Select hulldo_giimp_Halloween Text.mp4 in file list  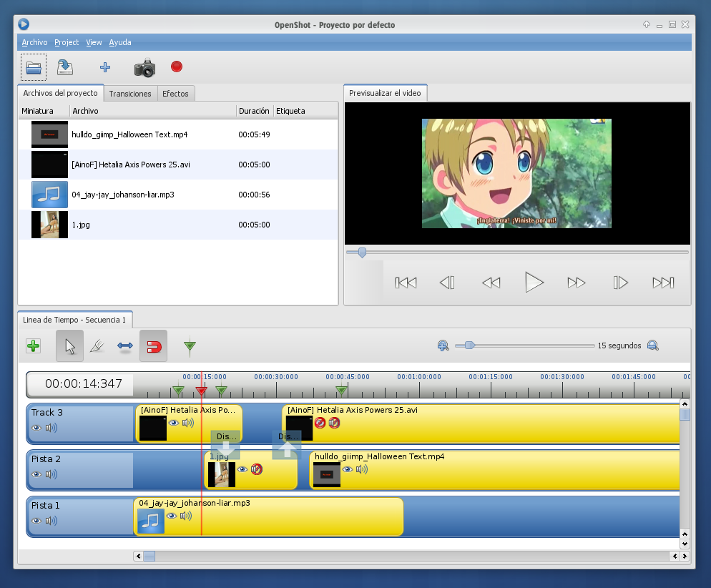pyautogui.click(x=129, y=134)
